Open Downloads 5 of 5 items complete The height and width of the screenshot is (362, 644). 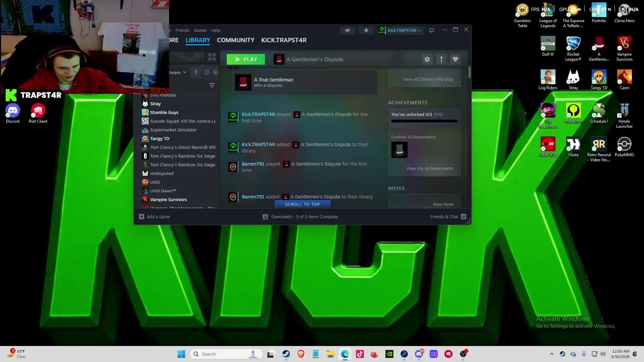[x=300, y=217]
